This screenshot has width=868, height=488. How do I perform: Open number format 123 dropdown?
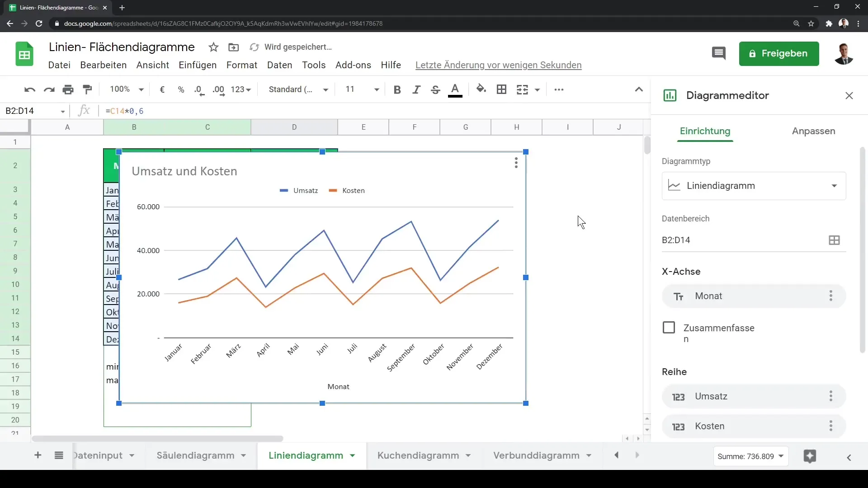(241, 89)
